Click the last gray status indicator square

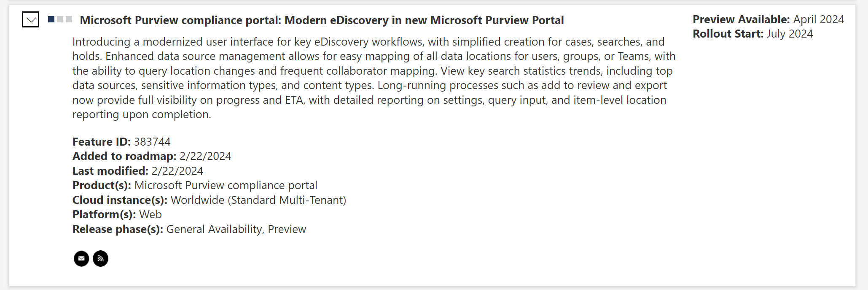(x=69, y=19)
